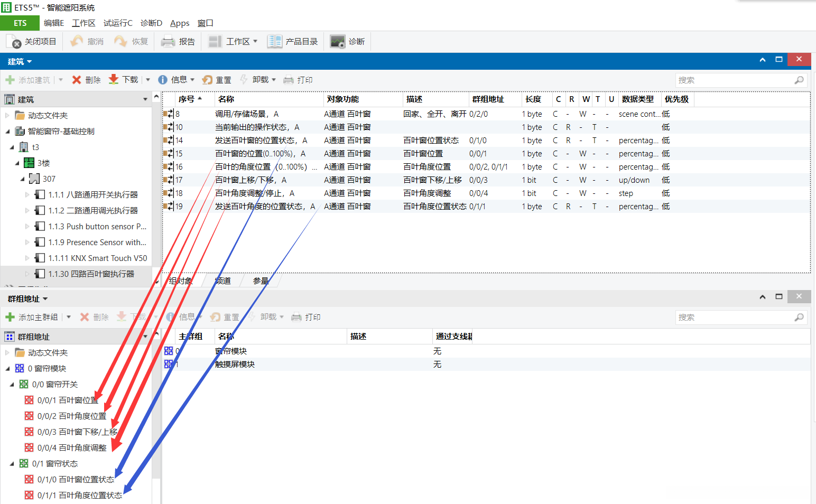Collapse the 0/0 窗帘开关 group
Image resolution: width=816 pixels, height=504 pixels.
click(x=12, y=384)
